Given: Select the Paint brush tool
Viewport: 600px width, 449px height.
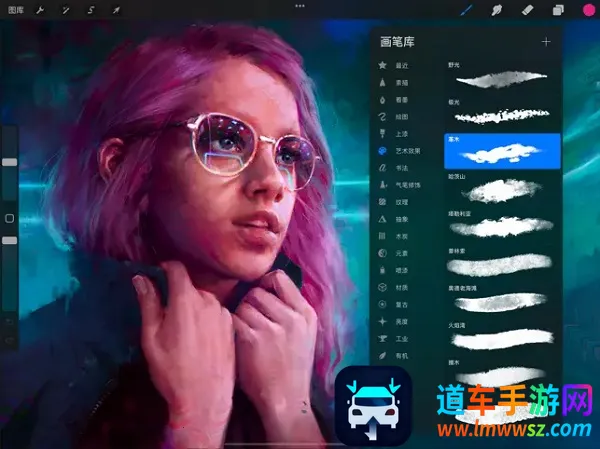Looking at the screenshot, I should 466,10.
